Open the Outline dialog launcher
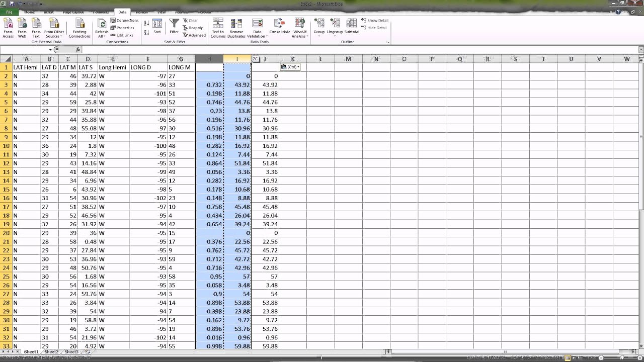The width and height of the screenshot is (644, 362). tap(388, 42)
